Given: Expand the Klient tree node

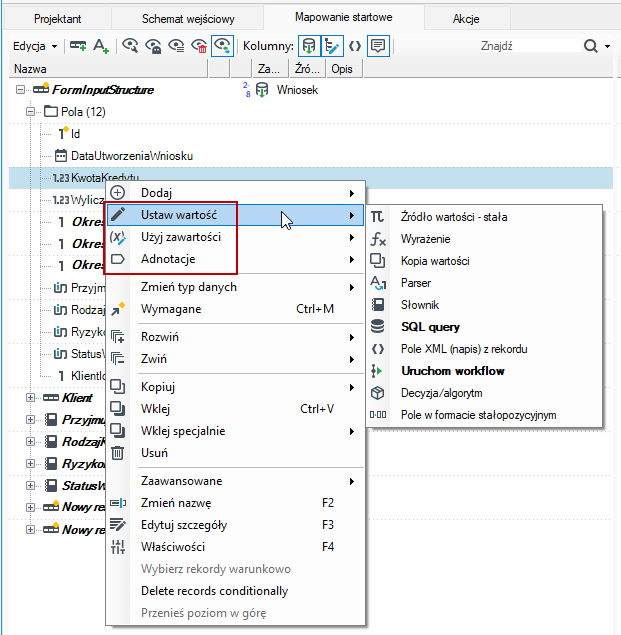Looking at the screenshot, I should (30, 398).
